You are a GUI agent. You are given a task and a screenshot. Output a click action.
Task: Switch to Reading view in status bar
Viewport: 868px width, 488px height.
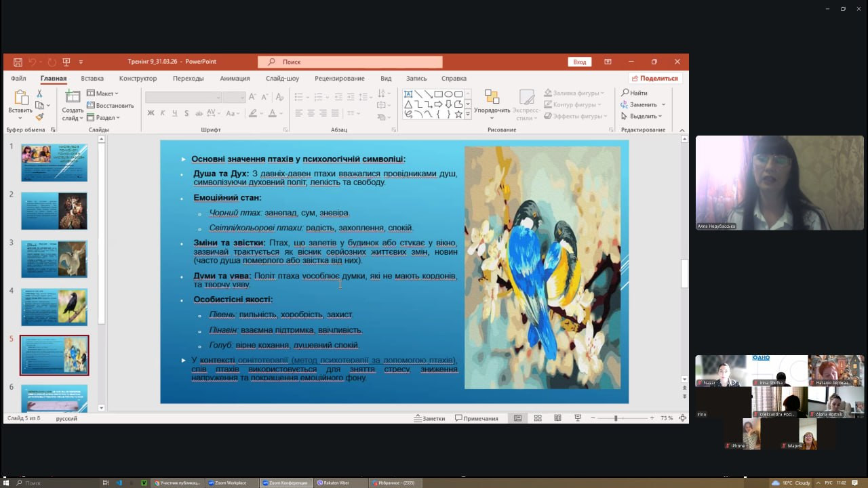click(557, 418)
